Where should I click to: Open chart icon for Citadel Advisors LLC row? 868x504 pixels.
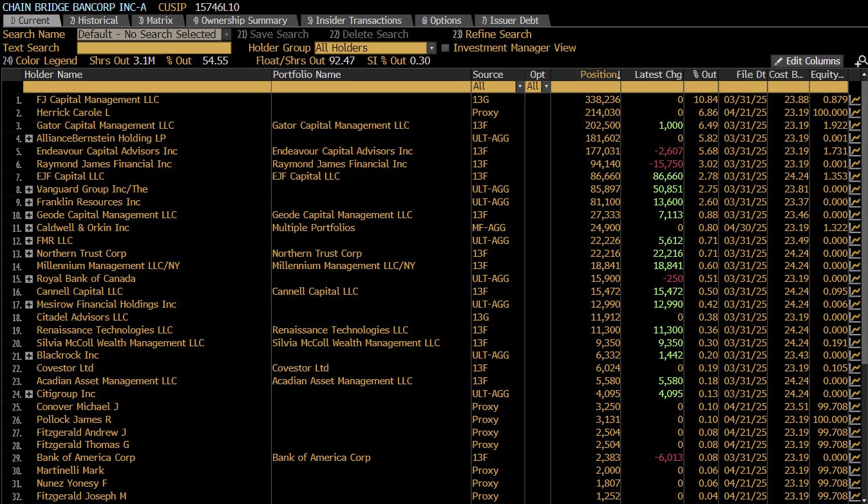tap(855, 317)
